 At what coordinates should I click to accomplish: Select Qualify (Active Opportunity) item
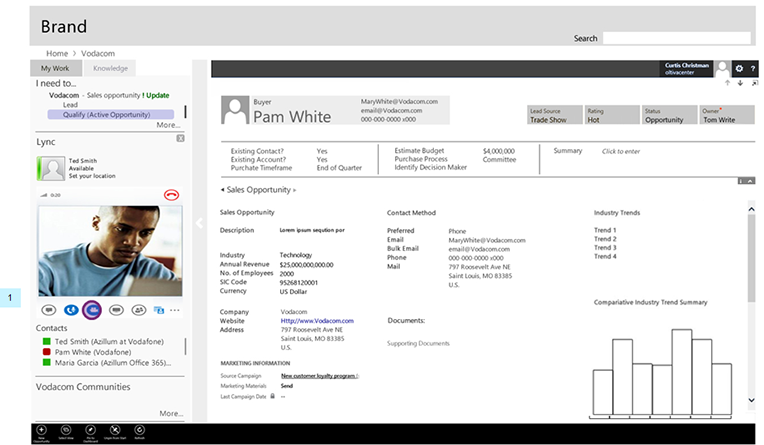[x=110, y=114]
